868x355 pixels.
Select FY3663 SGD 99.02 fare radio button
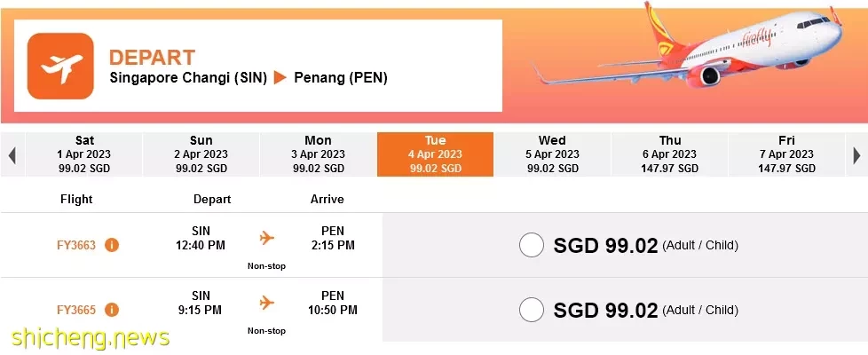(x=532, y=245)
